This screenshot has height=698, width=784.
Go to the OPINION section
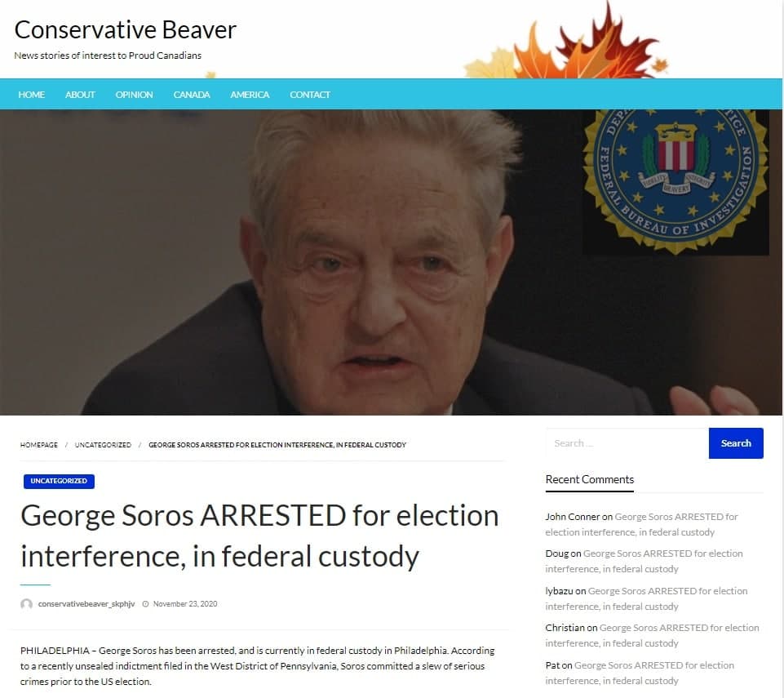coord(134,95)
